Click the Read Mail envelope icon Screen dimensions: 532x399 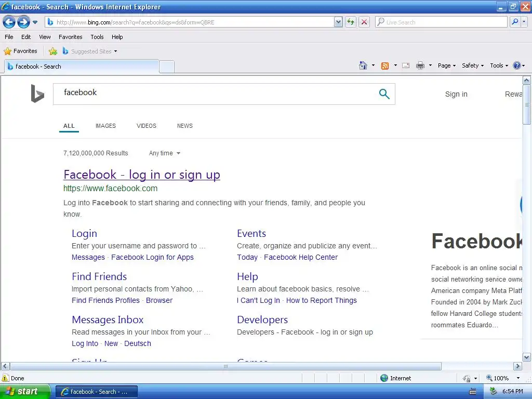pos(406,65)
